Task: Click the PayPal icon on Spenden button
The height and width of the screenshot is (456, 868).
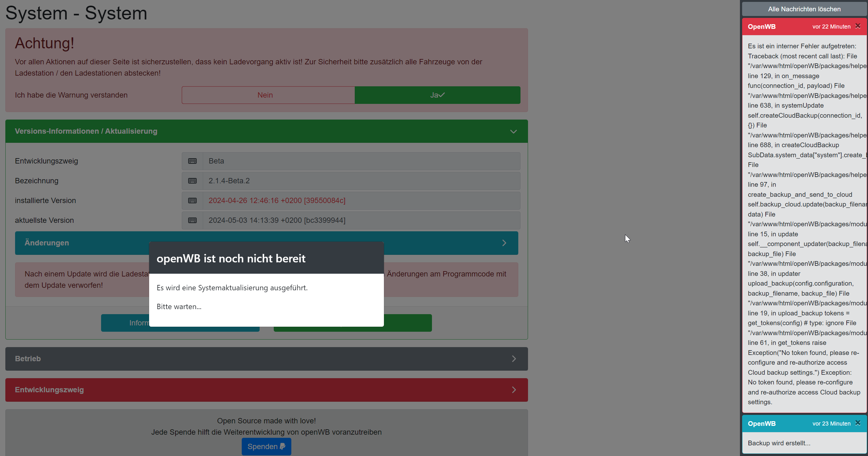Action: [283, 447]
